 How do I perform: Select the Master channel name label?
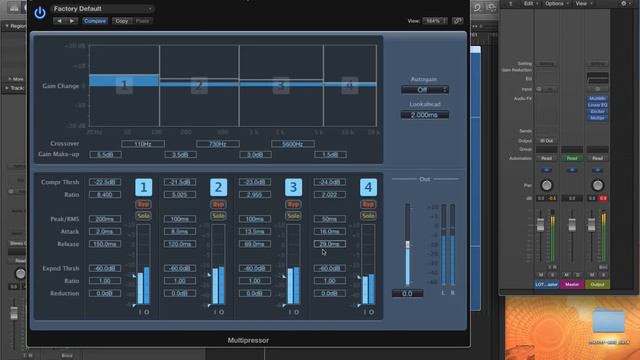[x=572, y=284]
